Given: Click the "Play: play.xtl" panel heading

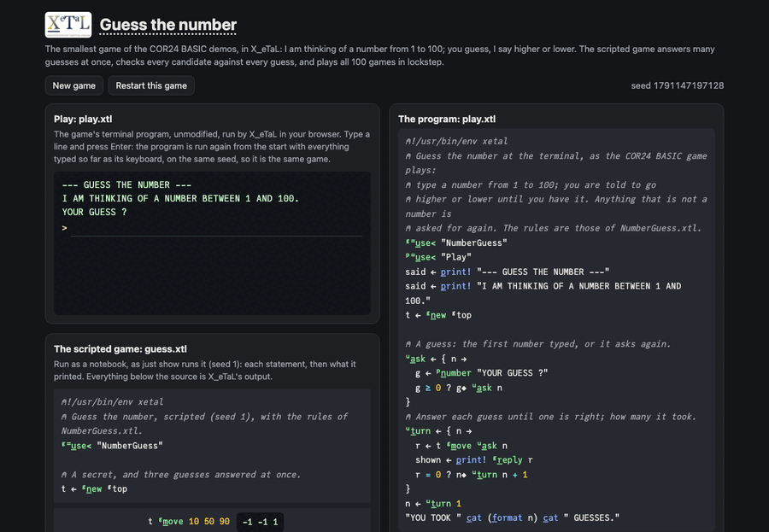Looking at the screenshot, I should coord(83,120).
